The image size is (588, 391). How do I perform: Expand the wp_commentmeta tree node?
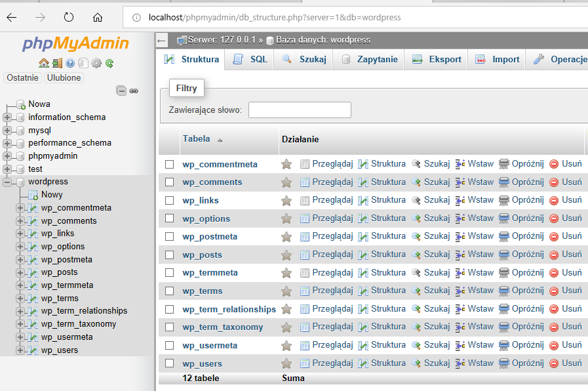pyautogui.click(x=20, y=208)
